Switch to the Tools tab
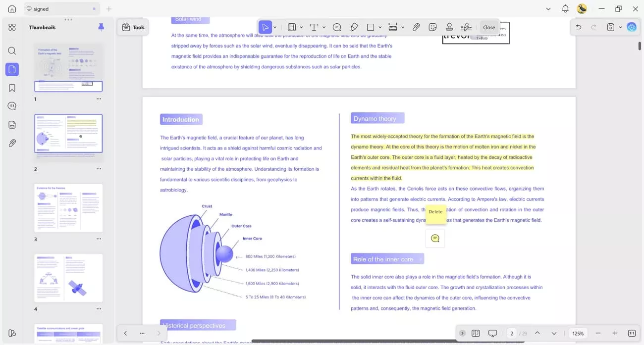 133,27
